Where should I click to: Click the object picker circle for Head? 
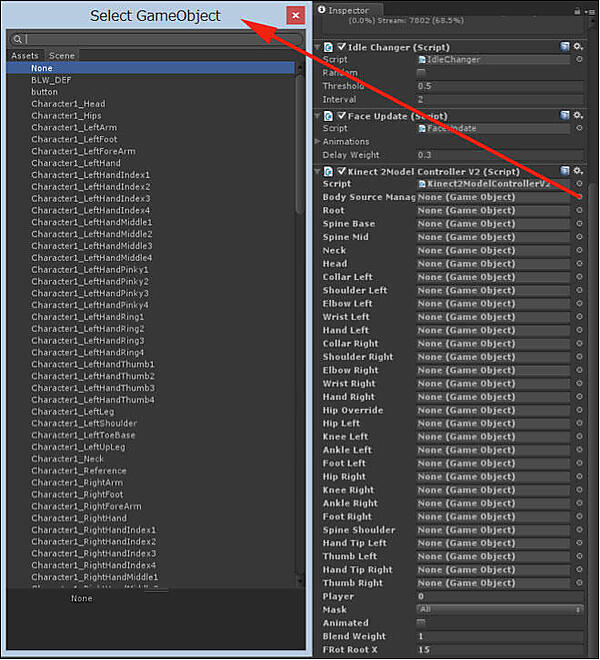point(579,264)
